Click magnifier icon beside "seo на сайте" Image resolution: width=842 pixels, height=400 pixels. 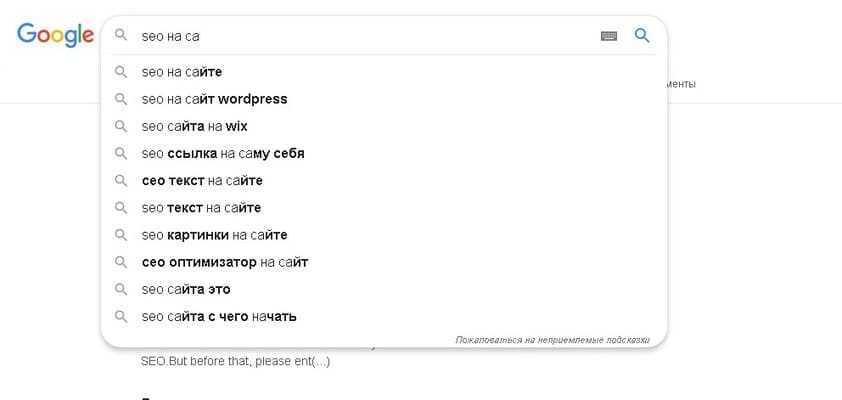click(121, 72)
